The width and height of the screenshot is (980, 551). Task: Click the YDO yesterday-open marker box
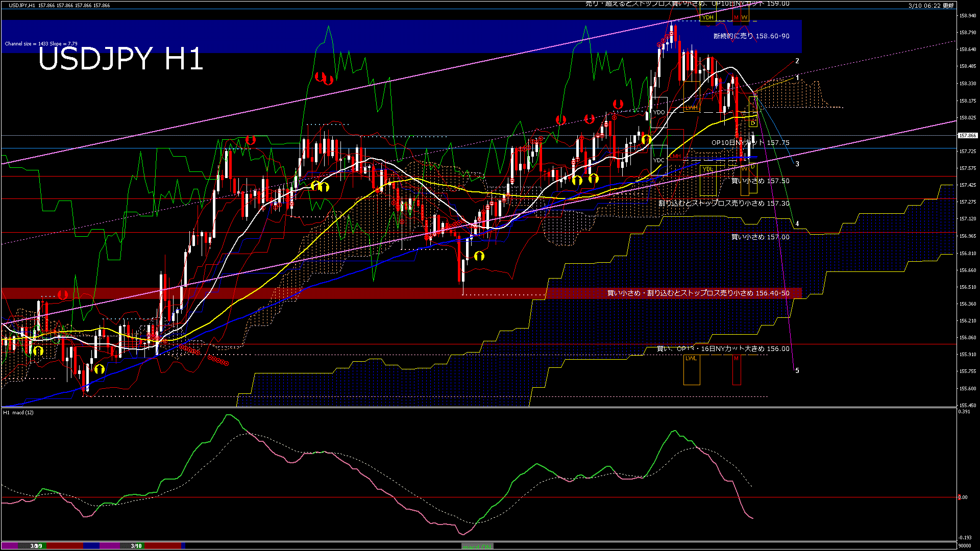click(659, 112)
